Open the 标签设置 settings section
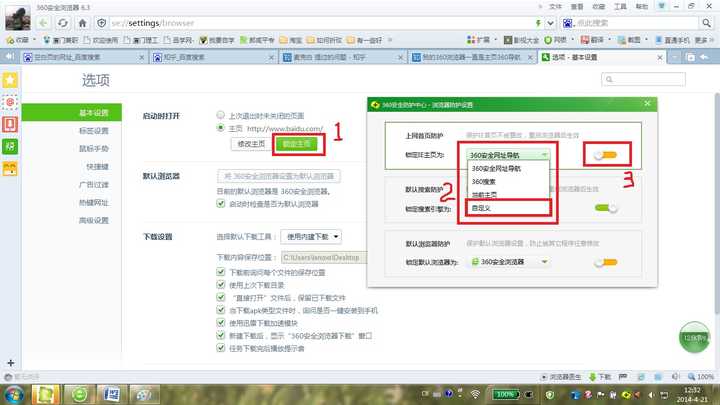Image resolution: width=720 pixels, height=405 pixels. click(x=94, y=131)
